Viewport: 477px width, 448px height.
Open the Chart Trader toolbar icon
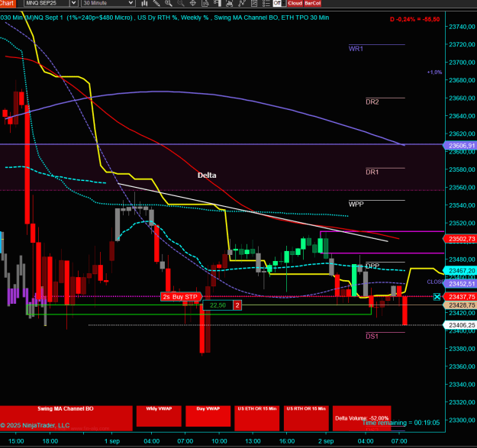point(218,3)
